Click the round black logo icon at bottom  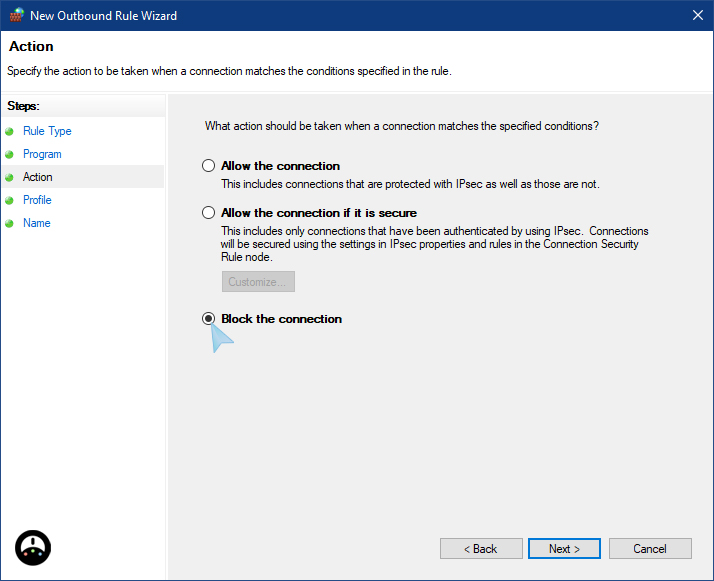(x=33, y=548)
